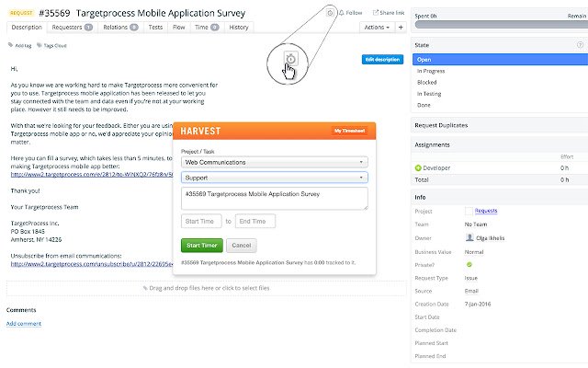This screenshot has width=588, height=368.
Task: Set the state to Done
Action: click(x=424, y=106)
